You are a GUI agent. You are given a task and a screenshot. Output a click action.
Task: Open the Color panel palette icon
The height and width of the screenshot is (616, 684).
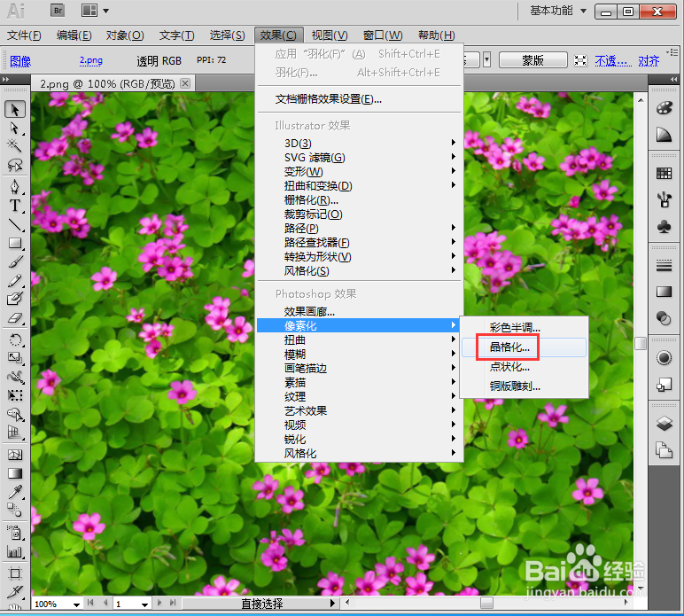(x=664, y=108)
